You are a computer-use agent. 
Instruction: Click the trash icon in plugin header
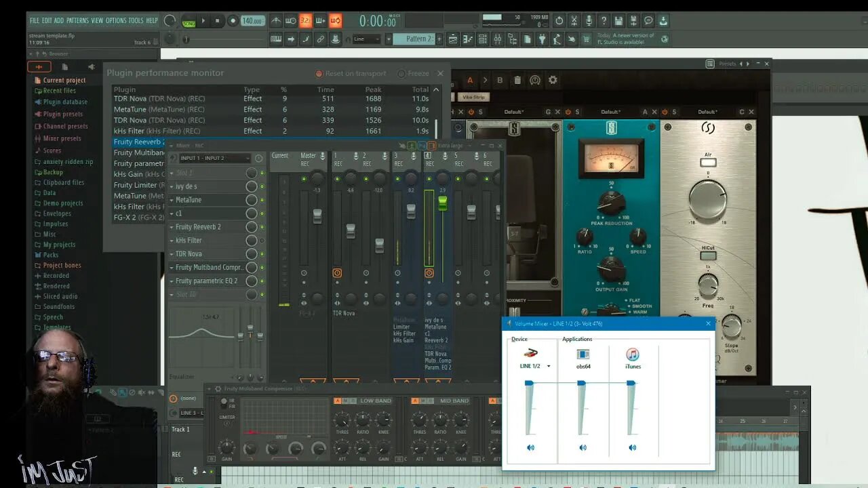pyautogui.click(x=517, y=80)
